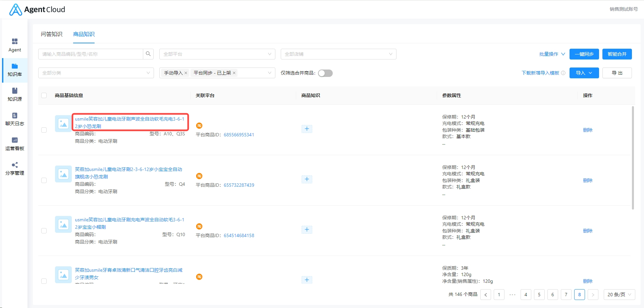
Task: Click the 导出 button
Action: pos(617,73)
